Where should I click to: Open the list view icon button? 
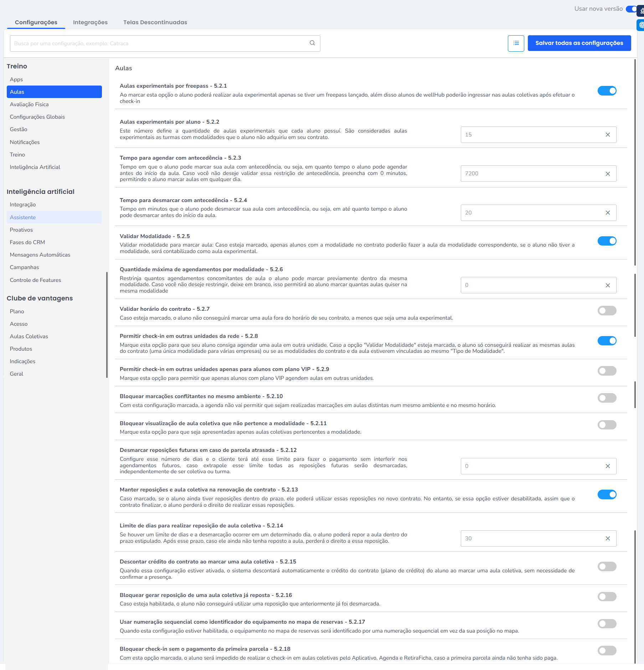tap(516, 43)
